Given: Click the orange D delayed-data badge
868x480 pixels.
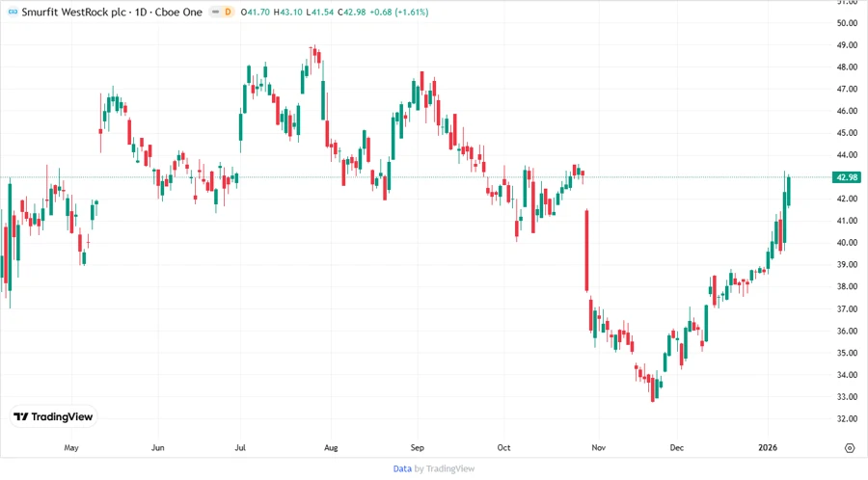Looking at the screenshot, I should [x=228, y=12].
